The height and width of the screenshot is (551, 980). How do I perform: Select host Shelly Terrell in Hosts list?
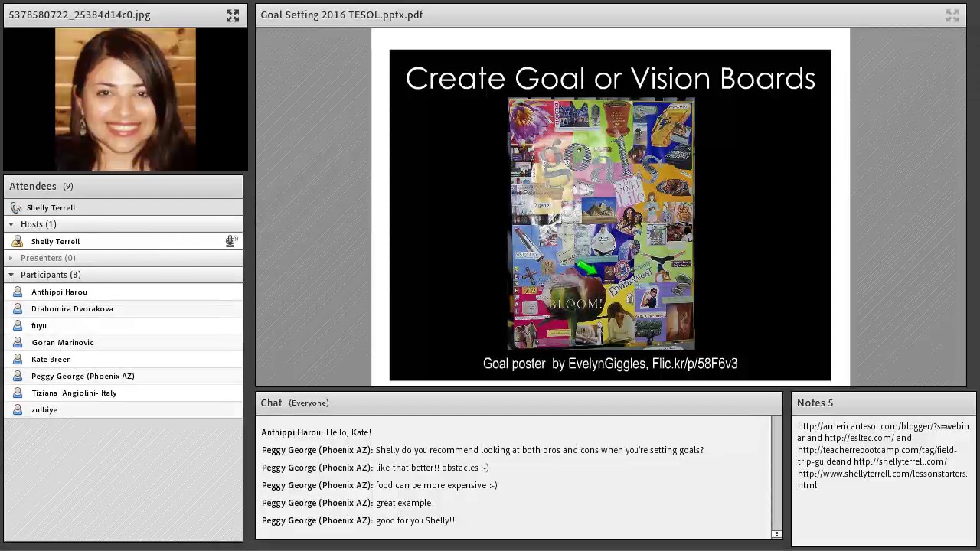click(x=122, y=242)
